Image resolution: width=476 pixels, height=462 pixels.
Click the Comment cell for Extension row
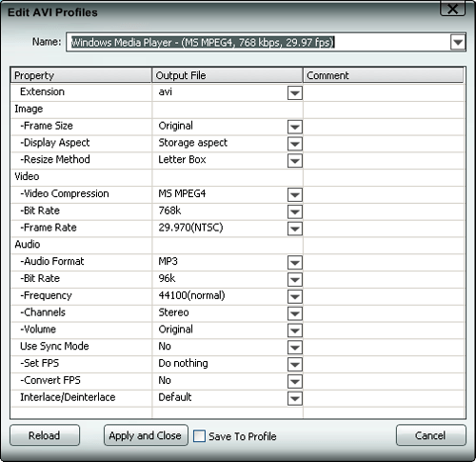(384, 92)
